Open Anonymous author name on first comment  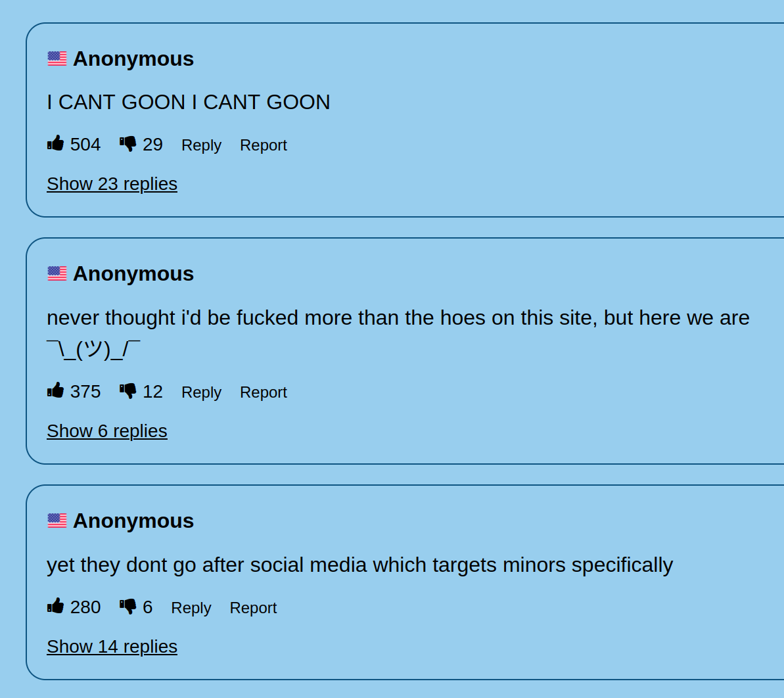point(133,59)
